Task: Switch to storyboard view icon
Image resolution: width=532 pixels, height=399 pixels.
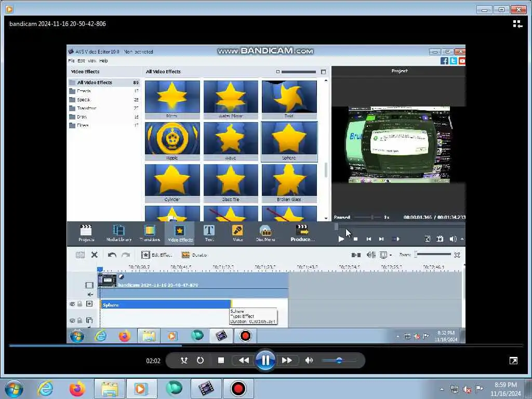Action: coord(356,255)
